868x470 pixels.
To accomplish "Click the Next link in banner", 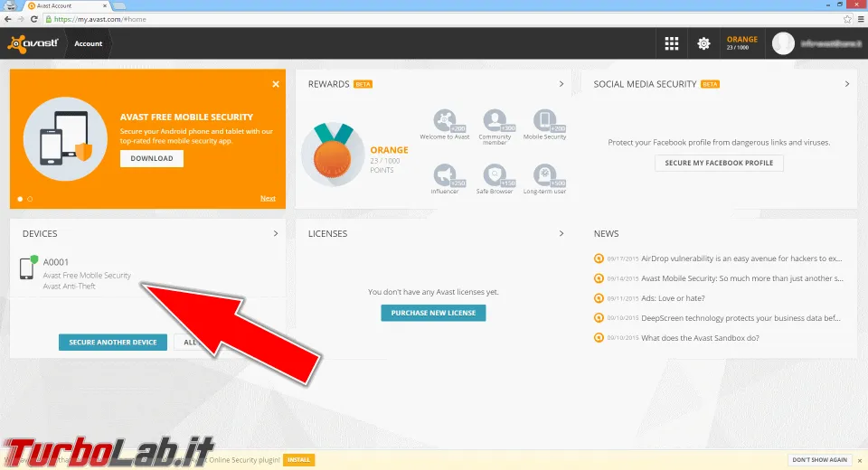I will 268,198.
